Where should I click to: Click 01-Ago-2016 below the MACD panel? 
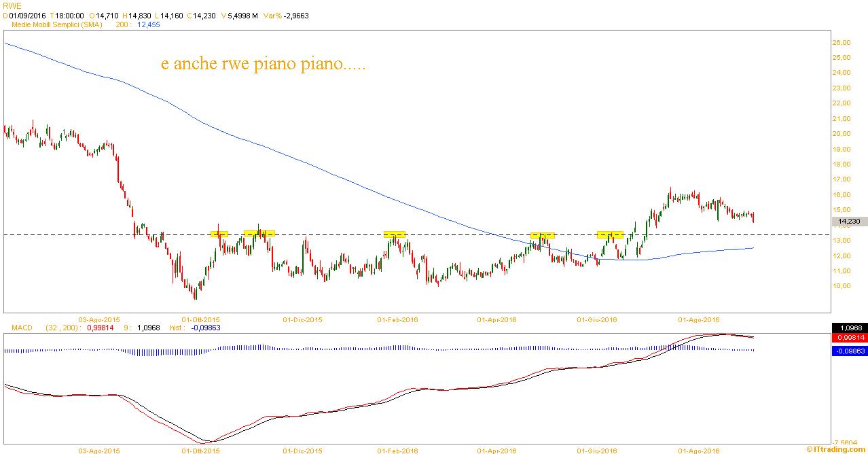(x=699, y=450)
